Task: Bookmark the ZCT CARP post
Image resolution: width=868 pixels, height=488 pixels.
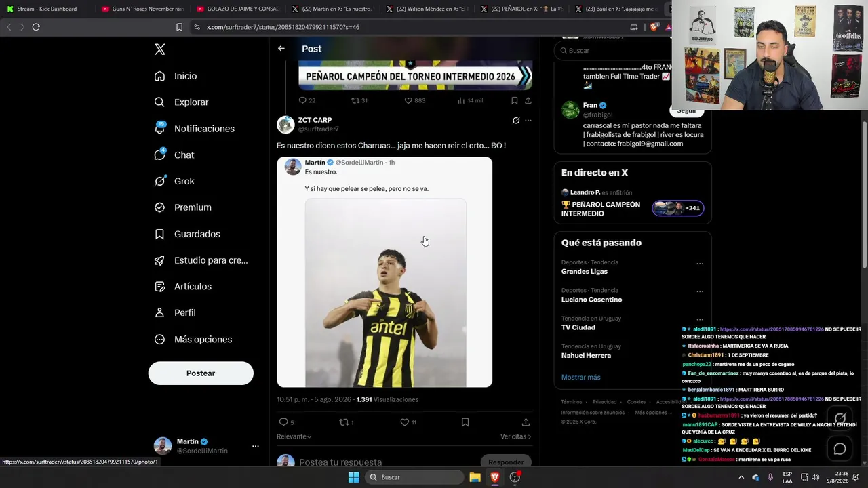Action: (465, 422)
